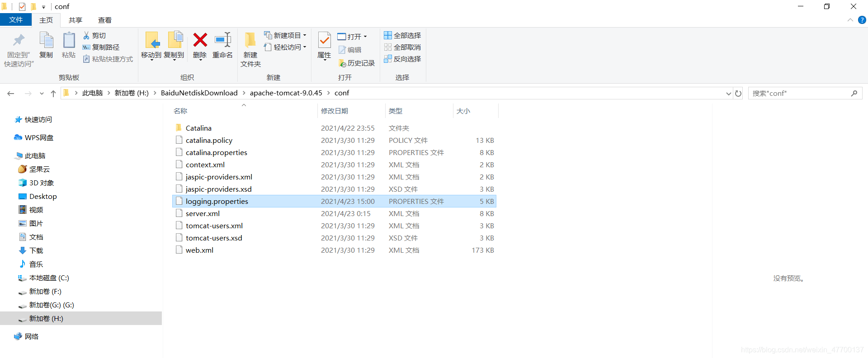
Task: Click the Refresh button beside address bar
Action: [x=738, y=93]
